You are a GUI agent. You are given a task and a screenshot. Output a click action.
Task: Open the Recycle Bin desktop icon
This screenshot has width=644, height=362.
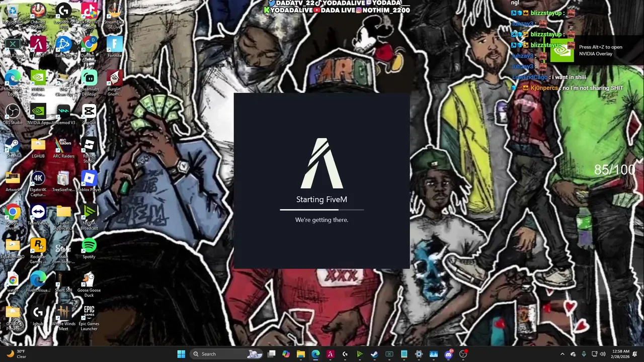pos(13,15)
